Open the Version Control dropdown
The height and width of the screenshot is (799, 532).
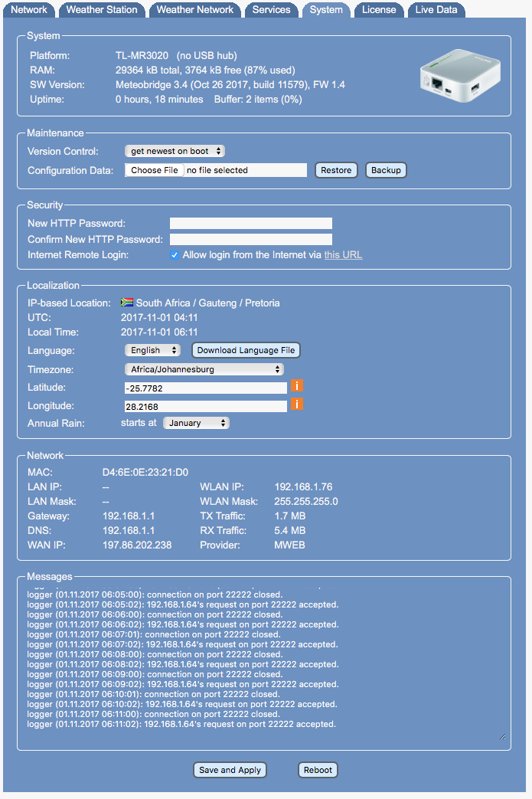[x=175, y=152]
